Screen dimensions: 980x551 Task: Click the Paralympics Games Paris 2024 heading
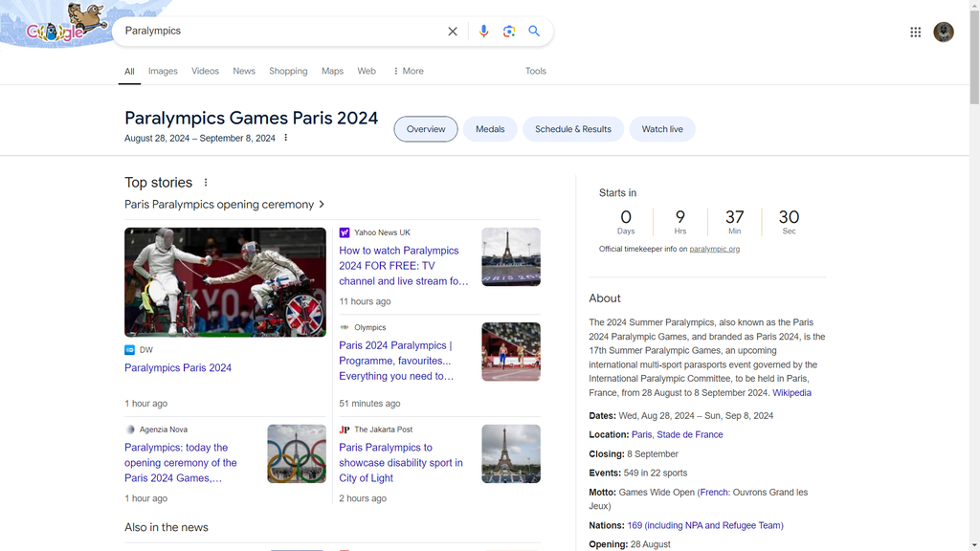[x=252, y=118]
